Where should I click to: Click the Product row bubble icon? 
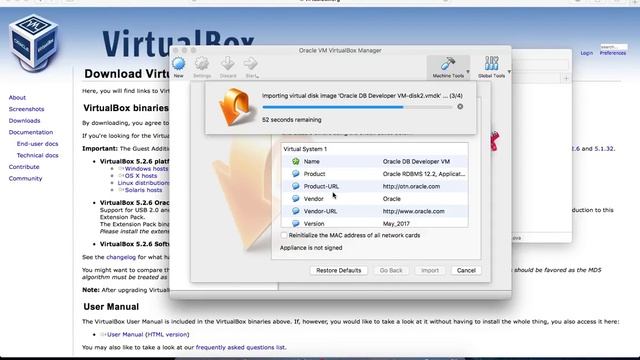(x=296, y=173)
